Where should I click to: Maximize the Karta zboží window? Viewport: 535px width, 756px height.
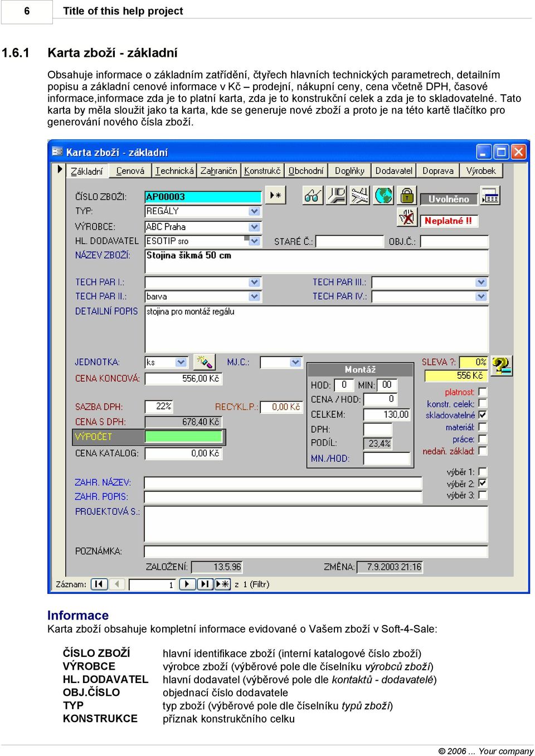501,152
